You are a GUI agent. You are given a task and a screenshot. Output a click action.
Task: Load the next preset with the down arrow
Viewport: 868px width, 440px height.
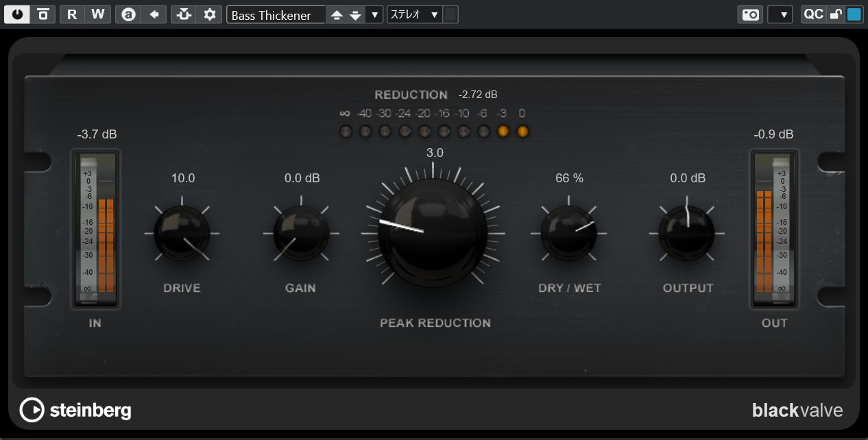pyautogui.click(x=355, y=15)
